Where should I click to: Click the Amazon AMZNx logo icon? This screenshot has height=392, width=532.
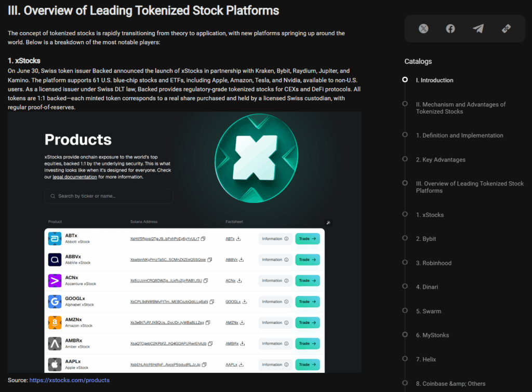click(x=55, y=322)
